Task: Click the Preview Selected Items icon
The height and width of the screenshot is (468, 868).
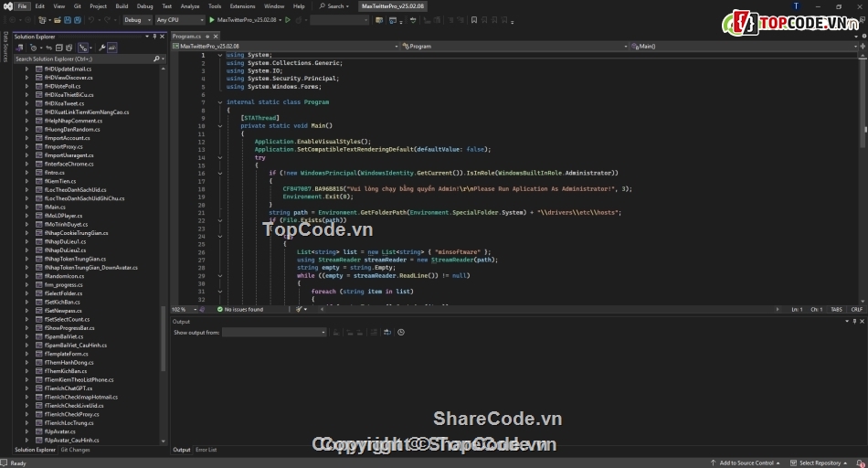Action: (112, 48)
